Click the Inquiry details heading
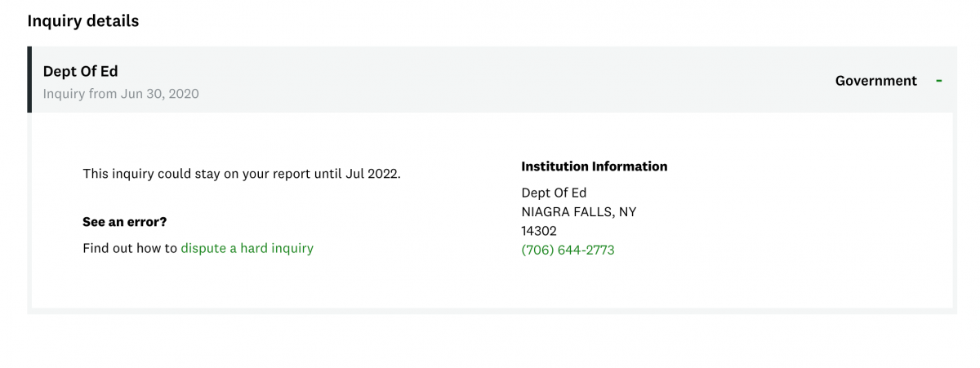 (83, 21)
